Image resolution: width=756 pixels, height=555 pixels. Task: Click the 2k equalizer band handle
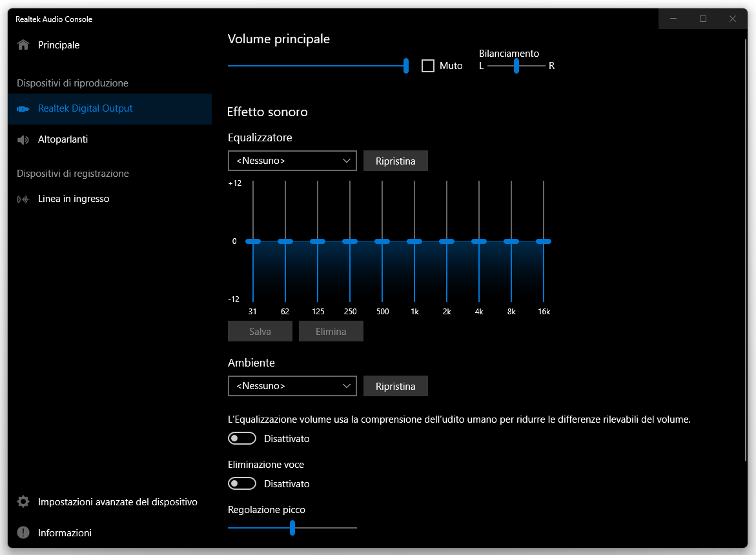click(447, 241)
